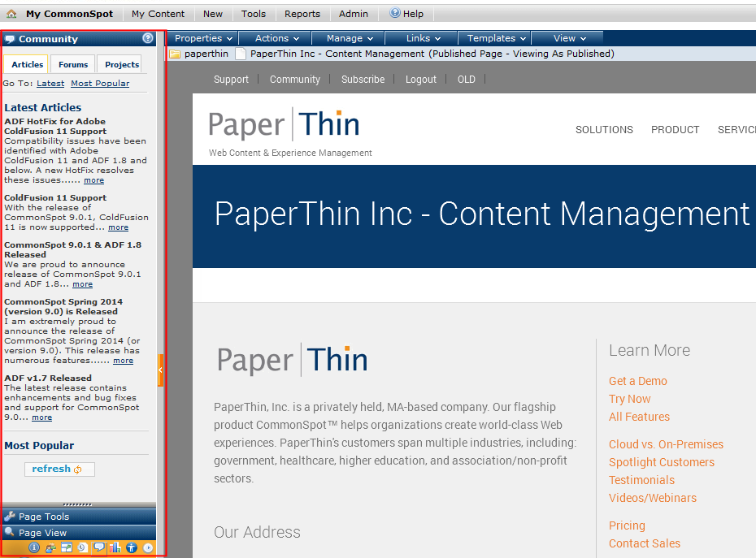Click the Subscribe link in page header
Image resolution: width=756 pixels, height=558 pixels.
coord(363,80)
